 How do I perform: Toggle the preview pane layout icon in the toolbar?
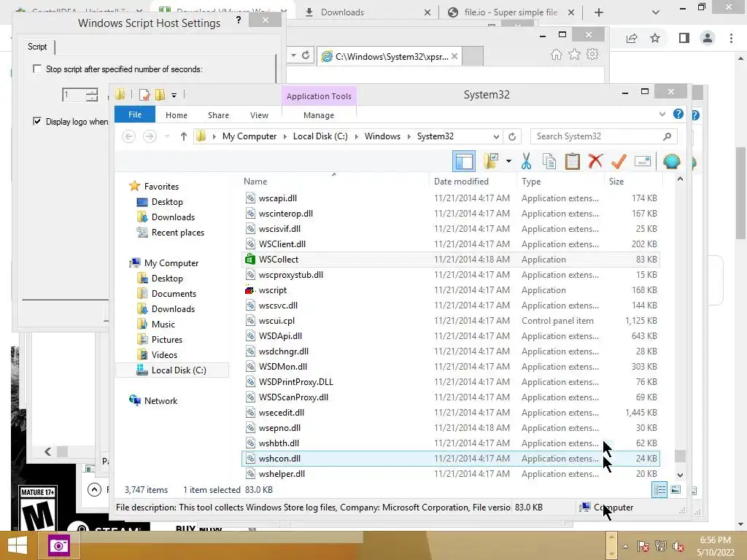(463, 161)
